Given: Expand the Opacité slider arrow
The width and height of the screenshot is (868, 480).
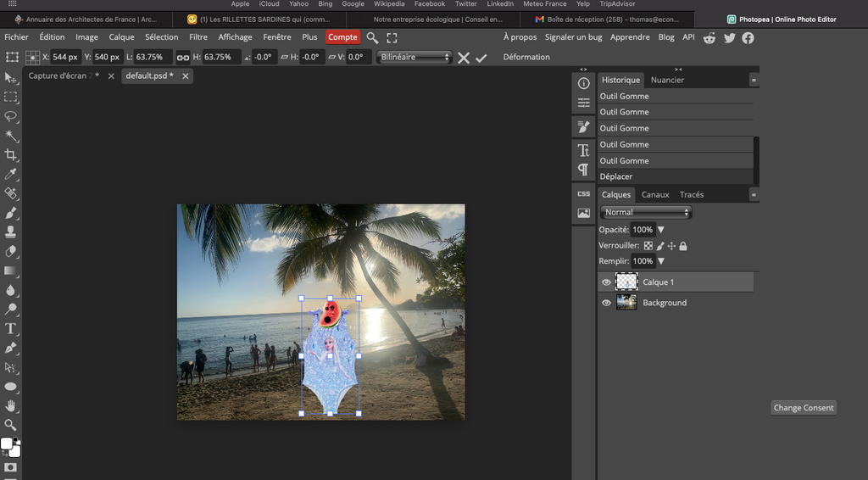Looking at the screenshot, I should coord(661,230).
